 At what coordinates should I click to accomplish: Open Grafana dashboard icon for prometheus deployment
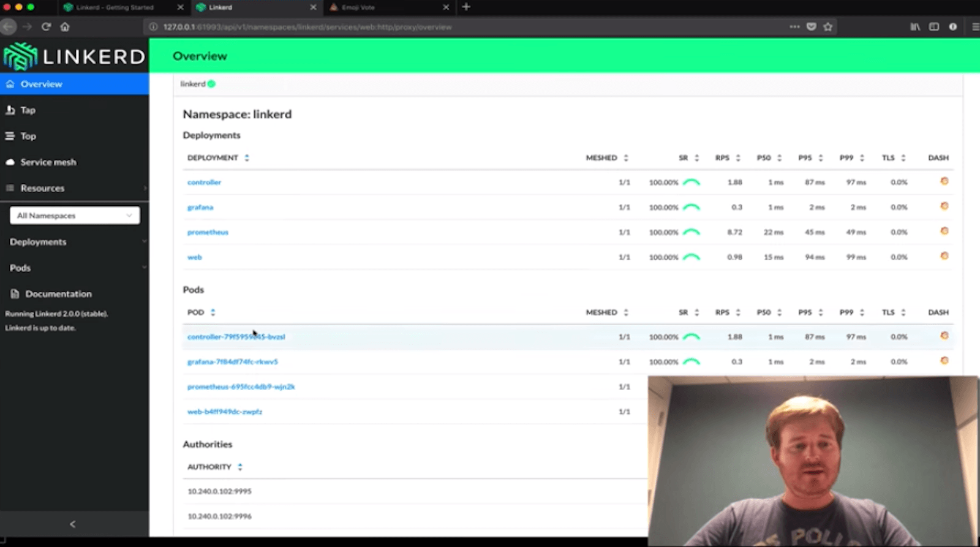point(944,231)
